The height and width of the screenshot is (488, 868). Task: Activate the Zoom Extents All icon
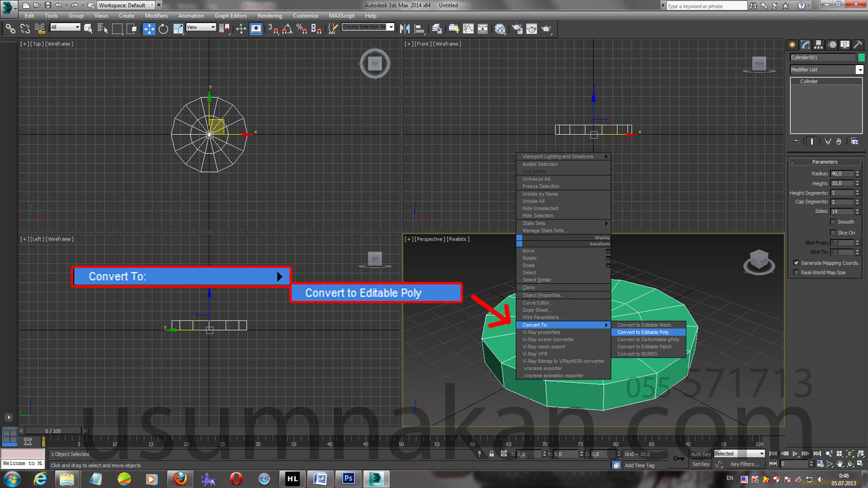click(x=860, y=453)
